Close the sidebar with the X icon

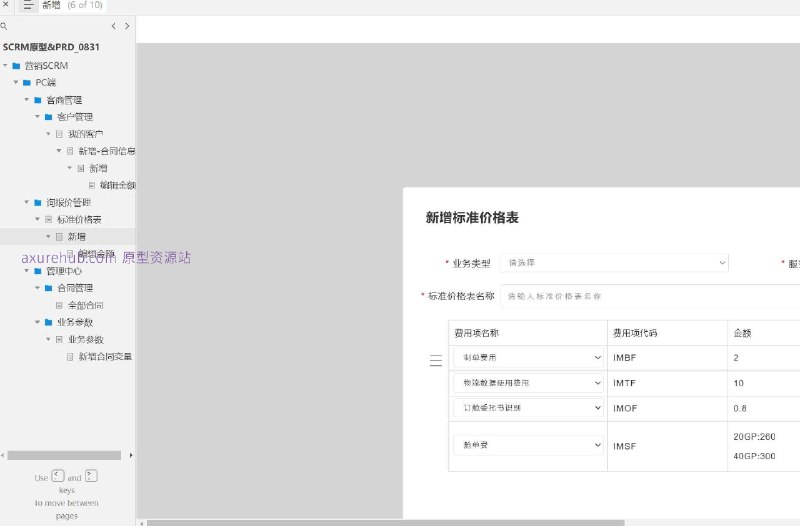(5, 4)
